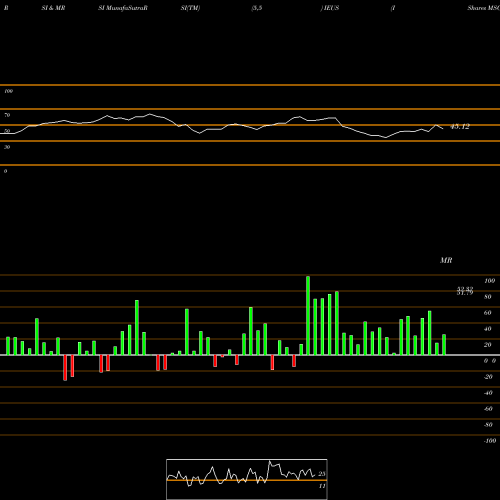Click the MR axis label -60
Image resolution: width=500 pixels, height=500 pixels.
tap(488, 409)
